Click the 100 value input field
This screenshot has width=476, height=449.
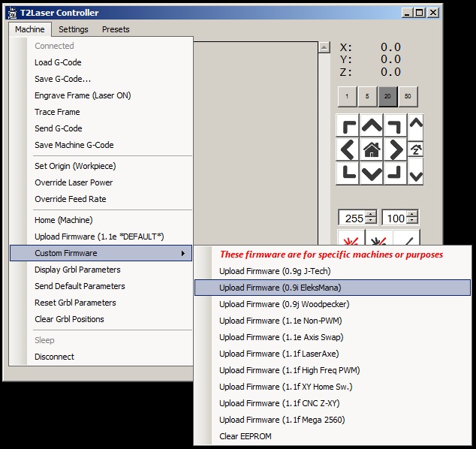coord(395,218)
